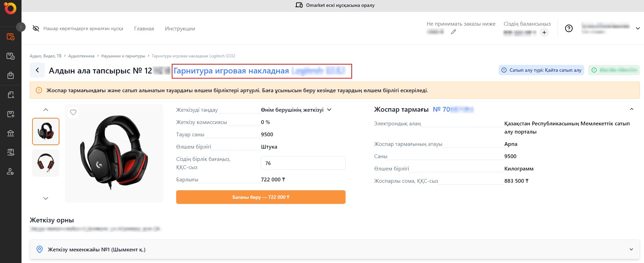This screenshot has width=644, height=263.
Task: Switch to version for visually impaired text
Action: point(83,28)
